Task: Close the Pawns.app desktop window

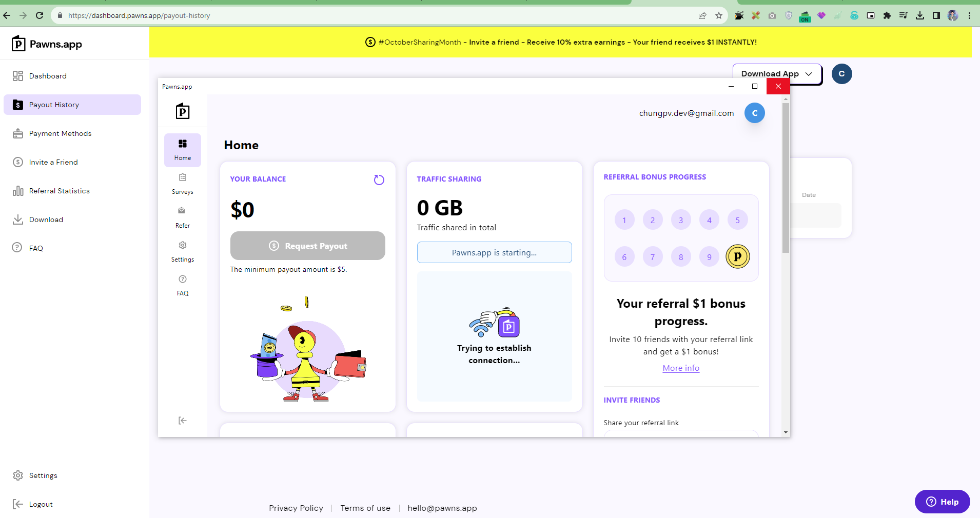Action: (778, 86)
